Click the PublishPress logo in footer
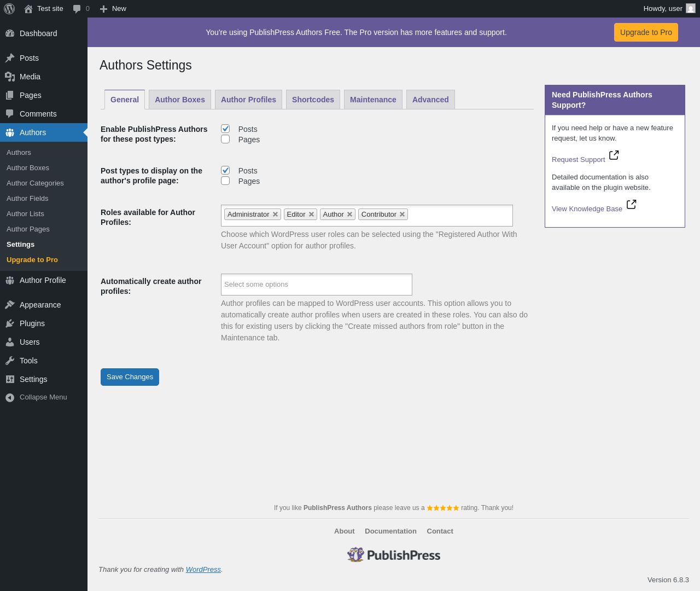The width and height of the screenshot is (700, 591). coord(394,555)
